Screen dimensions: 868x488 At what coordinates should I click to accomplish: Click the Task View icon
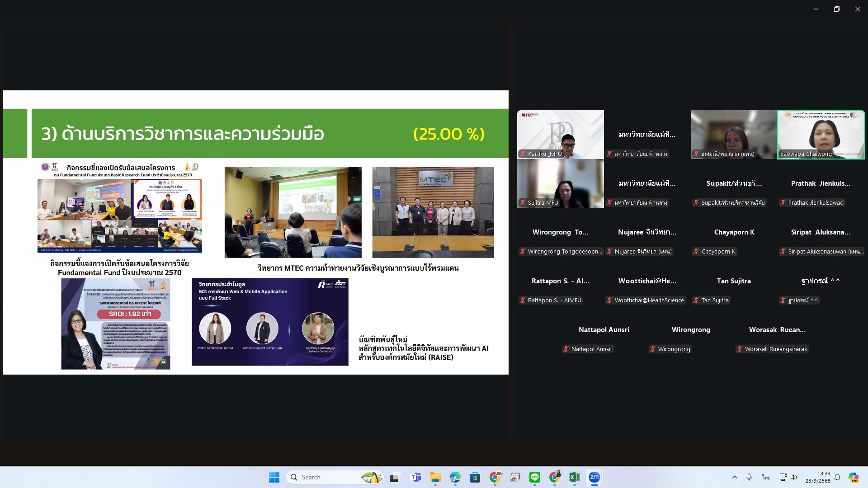point(395,477)
